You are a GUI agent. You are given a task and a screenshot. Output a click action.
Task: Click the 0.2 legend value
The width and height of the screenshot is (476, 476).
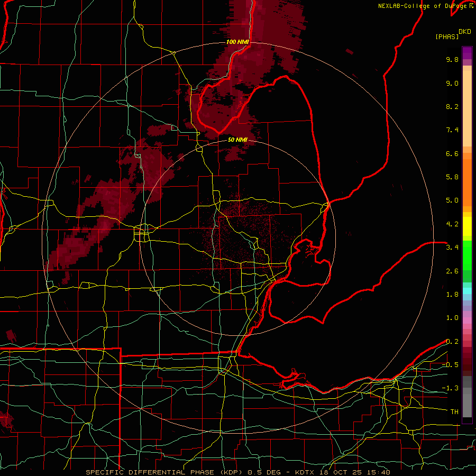[x=452, y=342]
